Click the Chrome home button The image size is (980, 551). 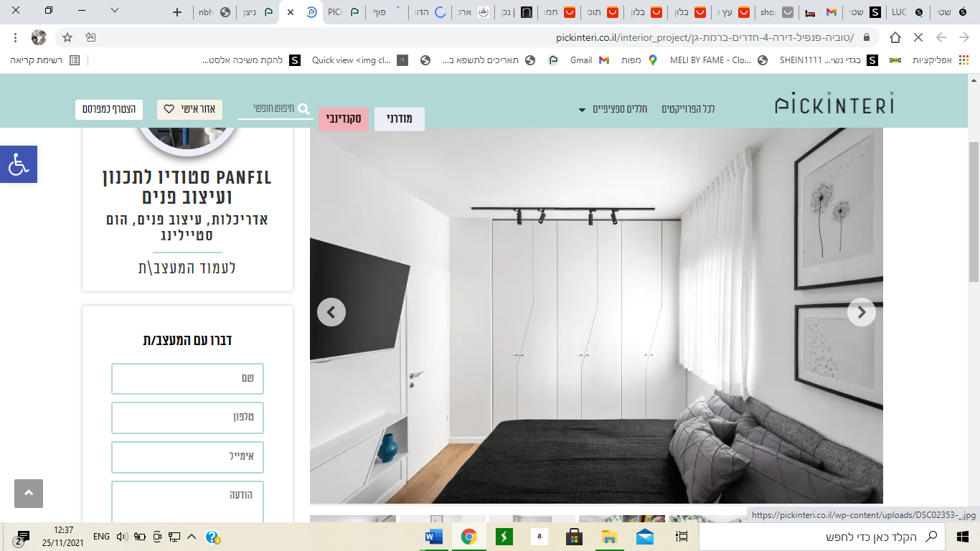click(x=895, y=37)
